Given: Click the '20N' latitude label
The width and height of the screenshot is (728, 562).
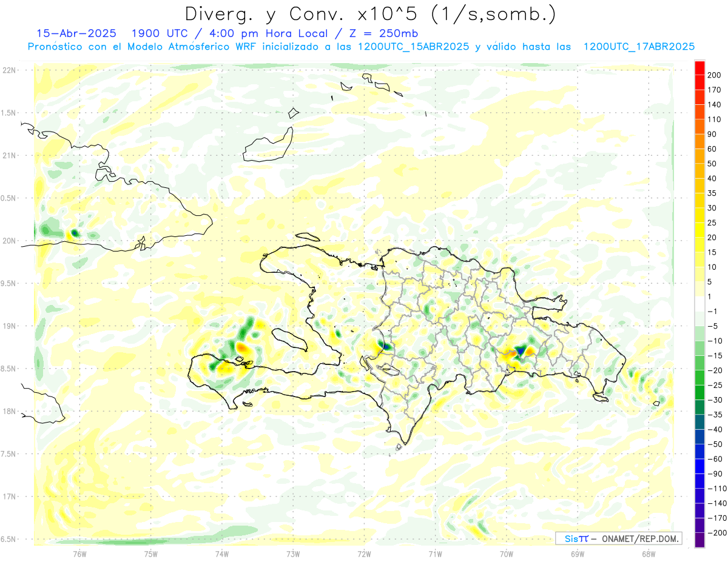Looking at the screenshot, I should (9, 241).
